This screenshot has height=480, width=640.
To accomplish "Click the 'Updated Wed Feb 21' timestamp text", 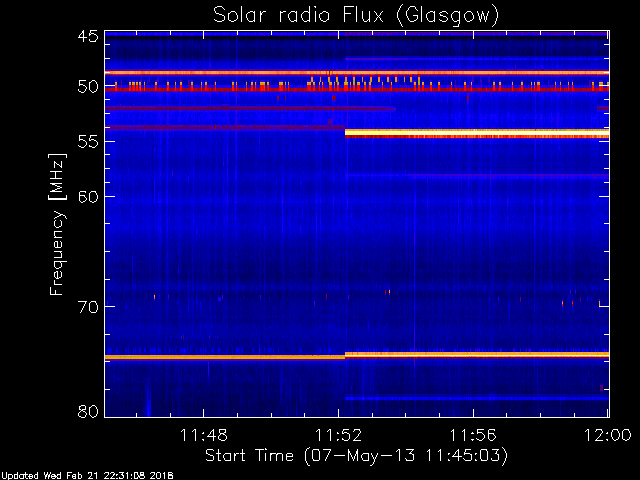I will [x=87, y=476].
